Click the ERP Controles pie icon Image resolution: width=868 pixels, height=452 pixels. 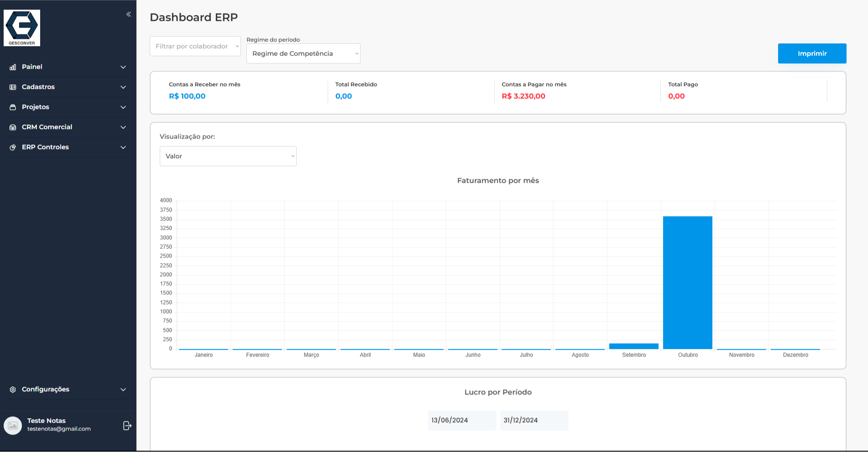(x=13, y=147)
